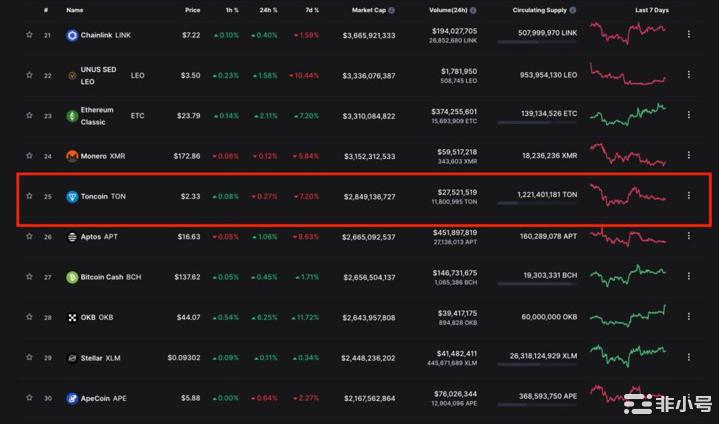
Task: Sort by the Price column header
Action: pos(192,10)
